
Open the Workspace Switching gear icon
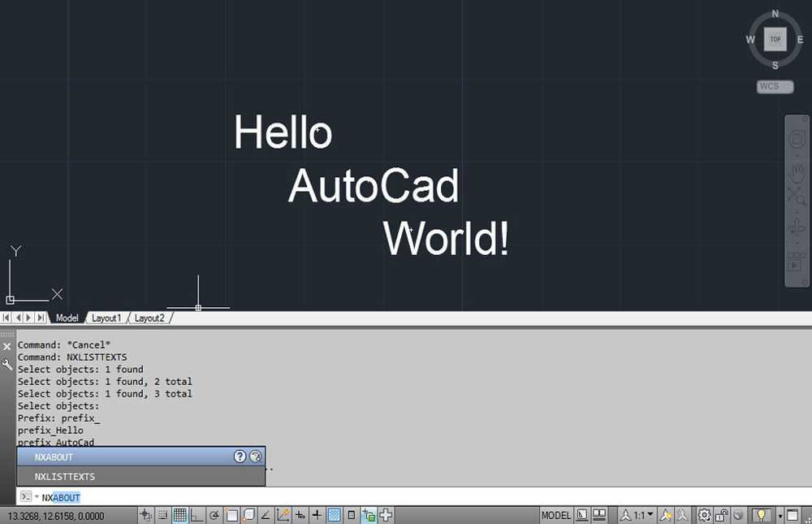pyautogui.click(x=704, y=515)
